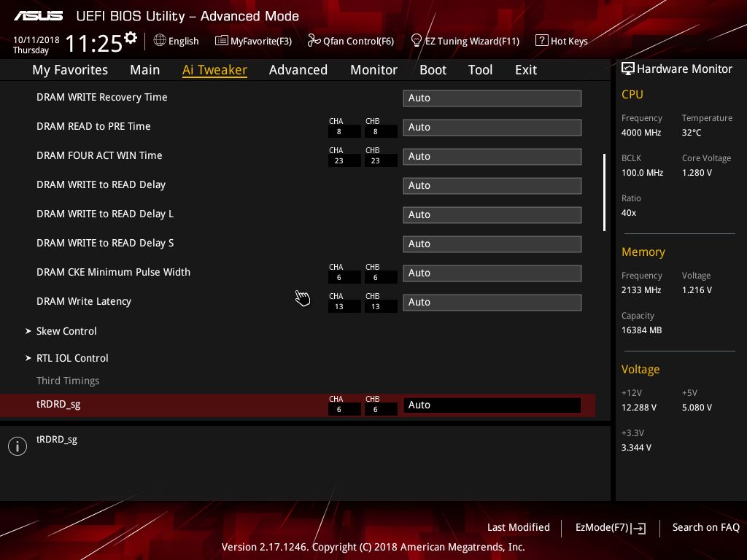Click the date 10/11/2018 Thursday
Image resolution: width=747 pixels, height=560 pixels.
[x=36, y=44]
